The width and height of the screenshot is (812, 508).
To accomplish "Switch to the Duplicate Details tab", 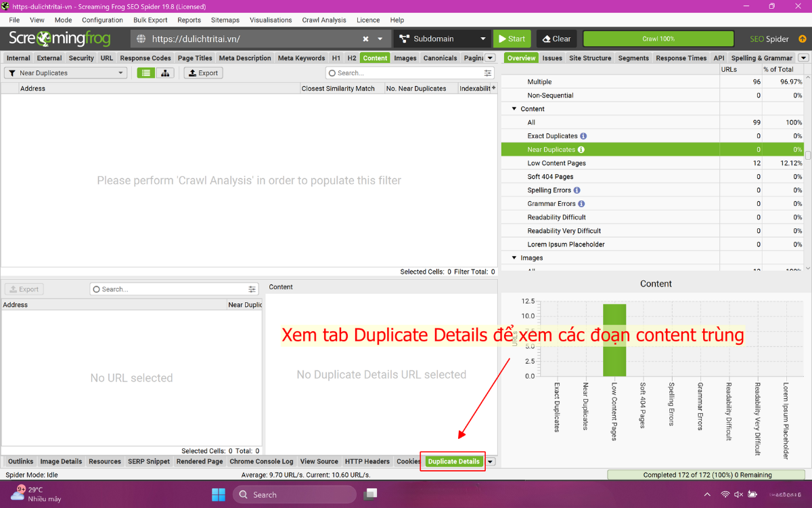I will (452, 461).
